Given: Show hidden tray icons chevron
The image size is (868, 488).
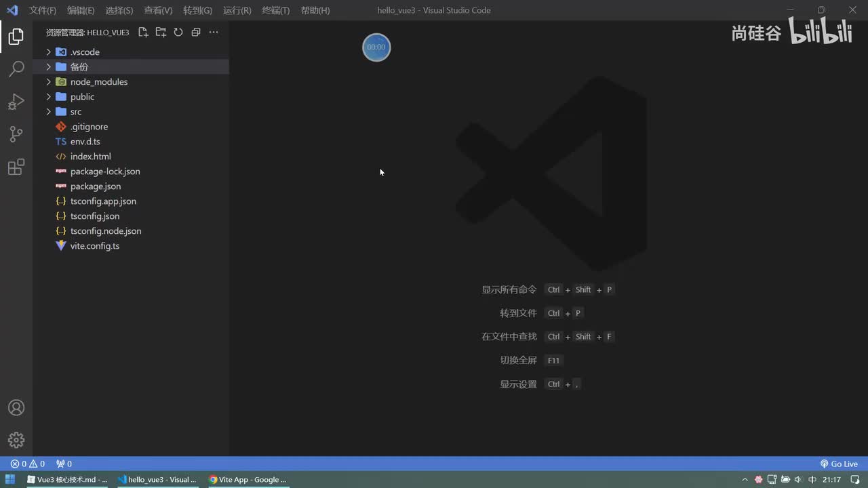Looking at the screenshot, I should click(x=745, y=480).
